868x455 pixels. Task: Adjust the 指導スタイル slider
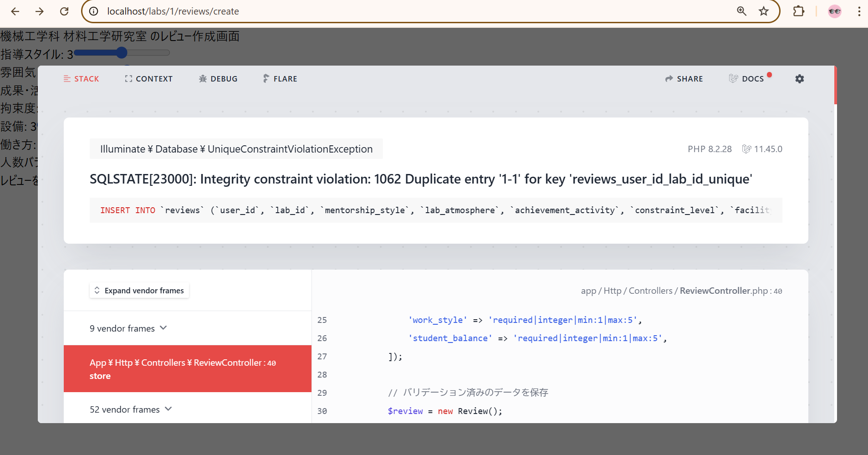(122, 53)
